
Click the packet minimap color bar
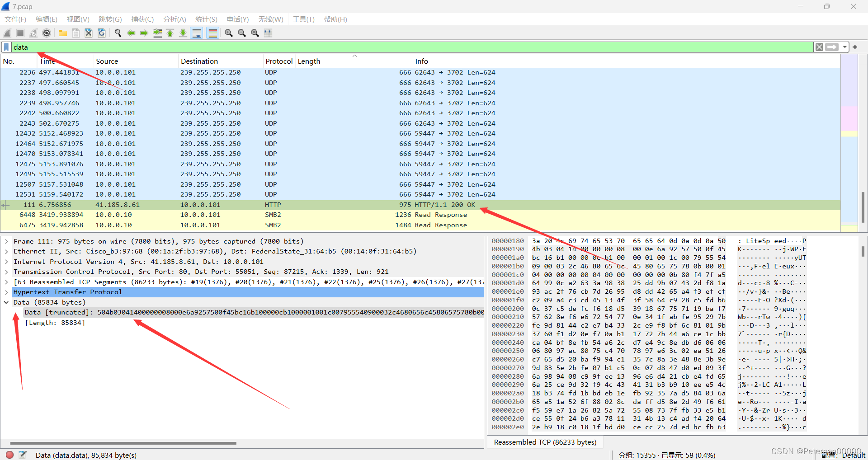[x=849, y=144]
